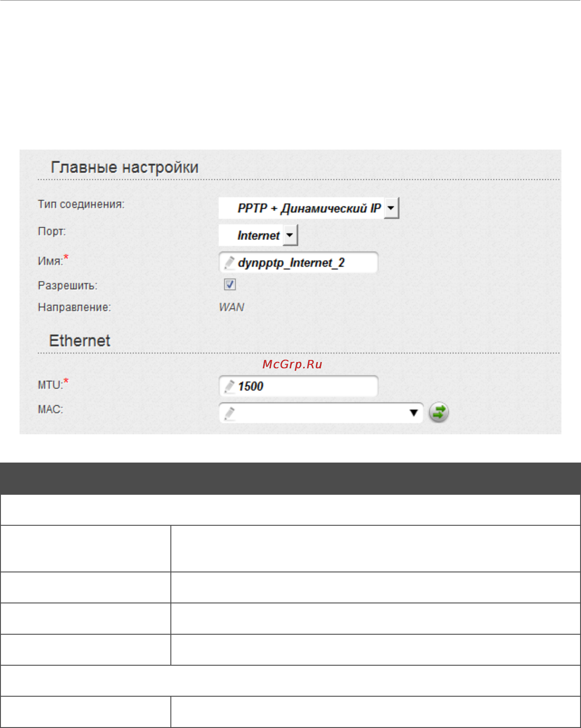The image size is (581, 728).
Task: Click the Ethernet section heading
Action: (x=80, y=340)
